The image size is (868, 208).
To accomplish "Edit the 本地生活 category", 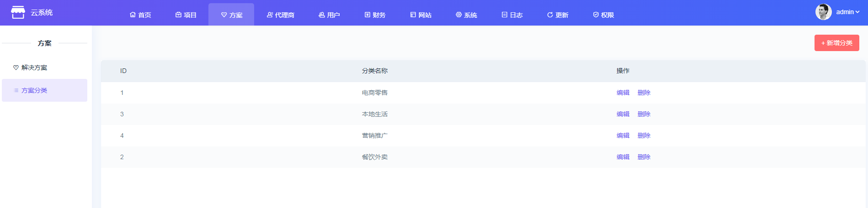I will click(x=623, y=114).
